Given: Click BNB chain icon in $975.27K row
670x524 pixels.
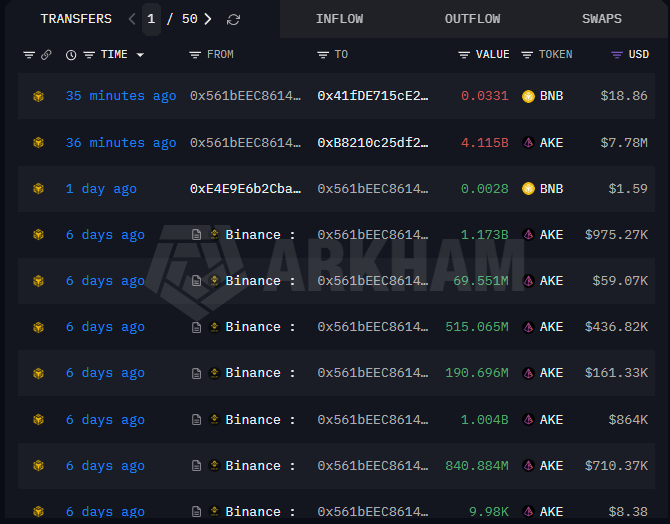Looking at the screenshot, I should 38,235.
